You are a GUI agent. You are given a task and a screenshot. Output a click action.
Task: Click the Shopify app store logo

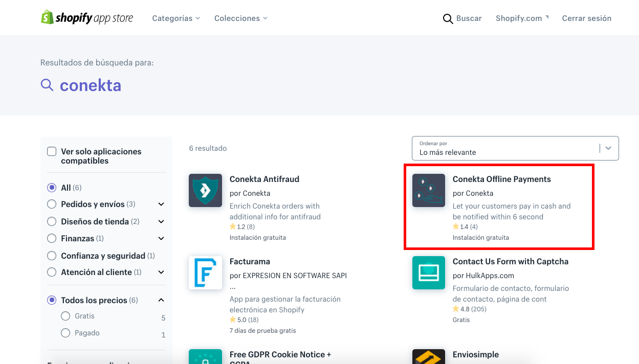[x=87, y=18]
